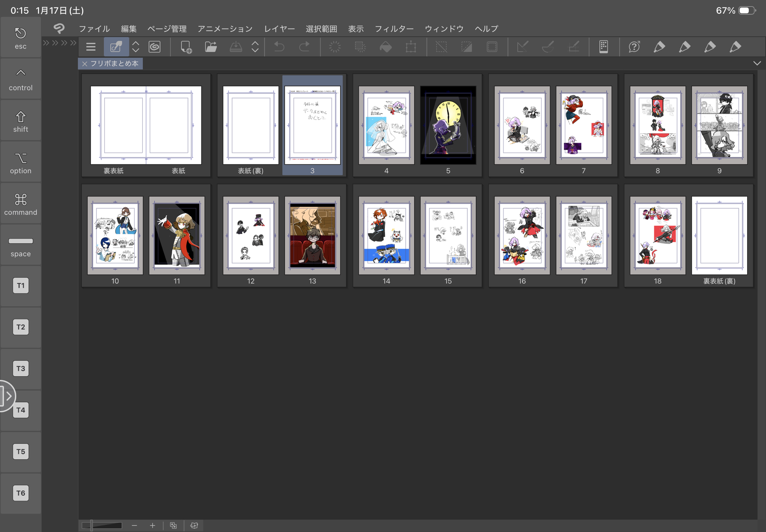Click the Open file folder icon

211,47
